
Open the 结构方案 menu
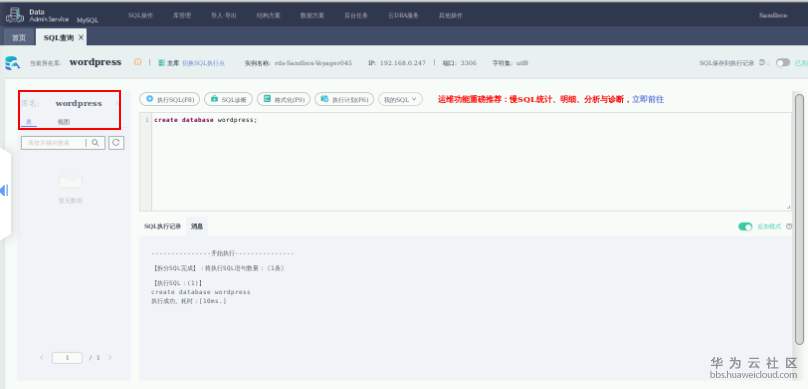coord(268,15)
